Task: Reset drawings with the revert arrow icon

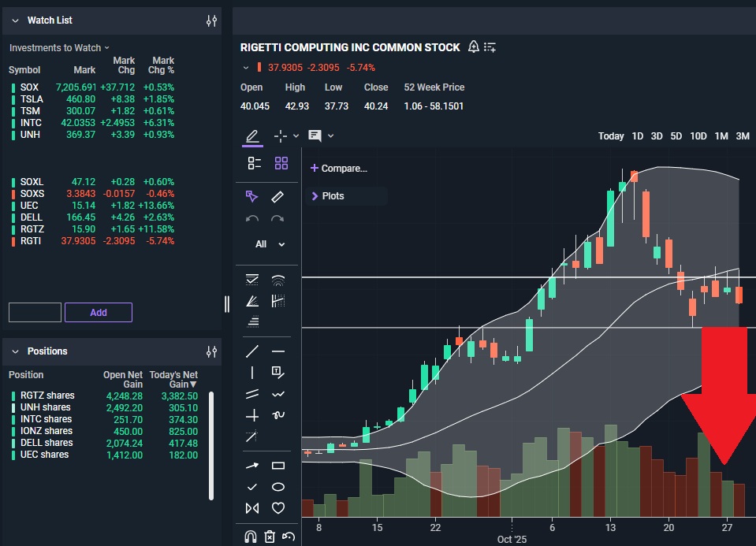Action: (289, 536)
